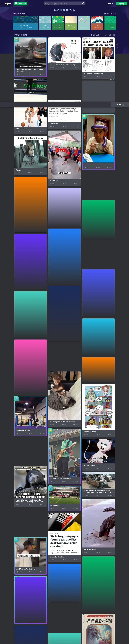Open the Choose Your Own Adventure dragon image

click(98, 629)
